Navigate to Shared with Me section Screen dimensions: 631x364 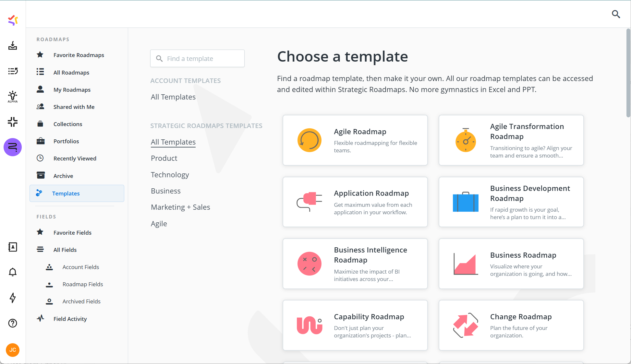pos(73,107)
